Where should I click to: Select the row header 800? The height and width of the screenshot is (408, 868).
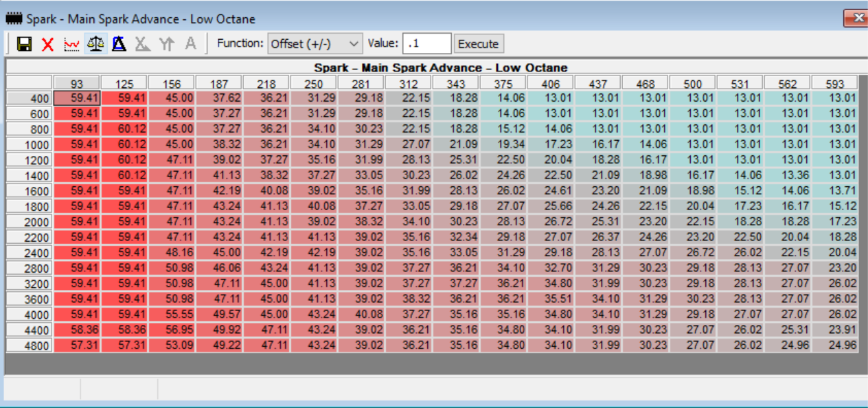point(30,129)
